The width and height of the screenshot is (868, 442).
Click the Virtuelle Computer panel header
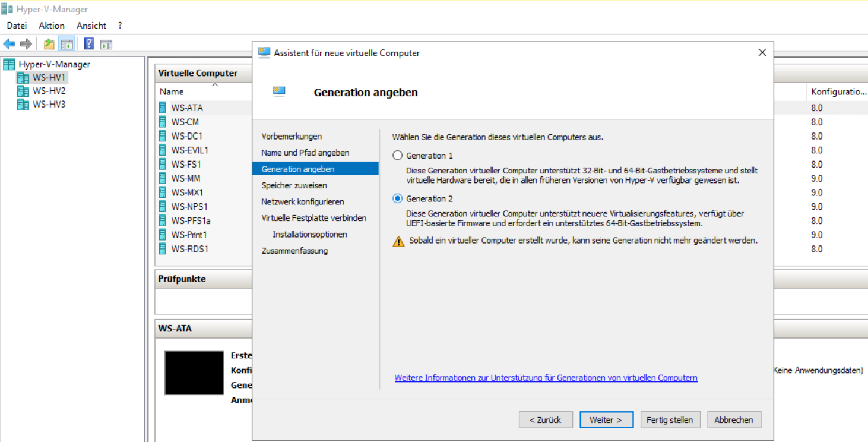coord(198,73)
